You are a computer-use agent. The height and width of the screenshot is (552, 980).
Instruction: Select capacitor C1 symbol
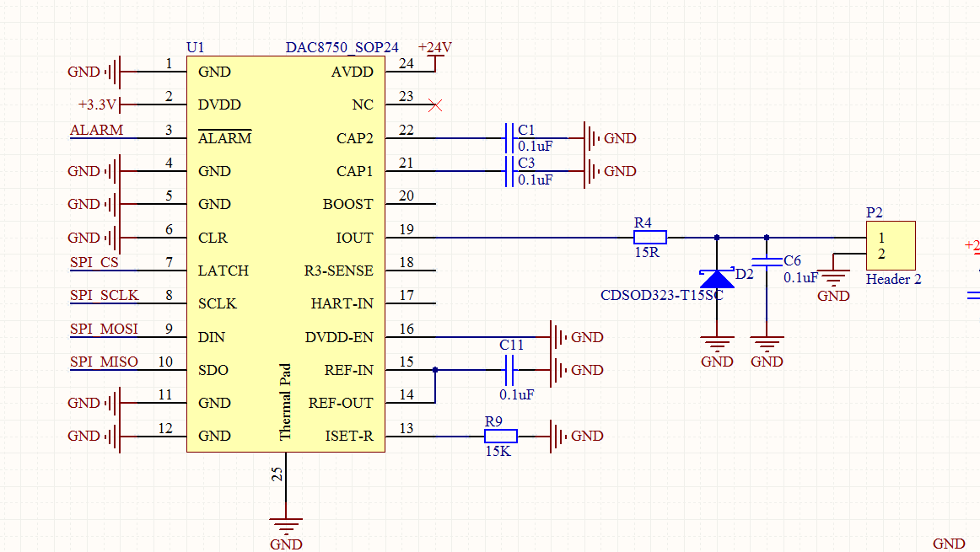coord(509,138)
